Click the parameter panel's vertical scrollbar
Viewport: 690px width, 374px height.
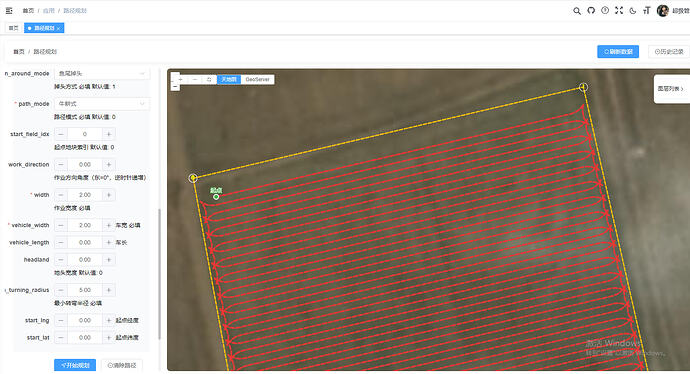pyautogui.click(x=159, y=273)
